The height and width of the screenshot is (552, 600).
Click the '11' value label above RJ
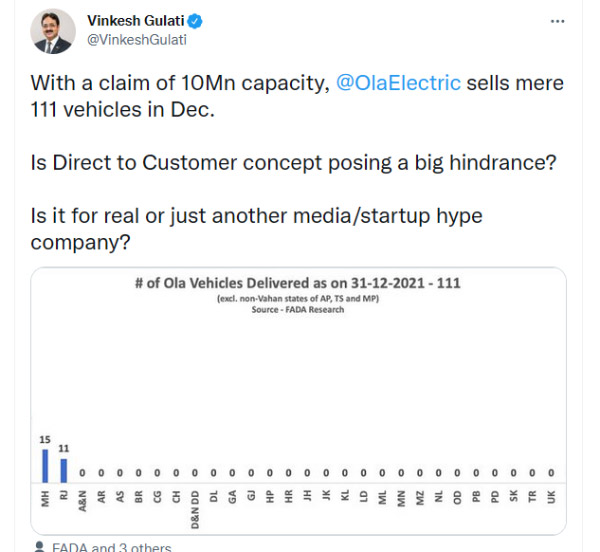[x=64, y=450]
